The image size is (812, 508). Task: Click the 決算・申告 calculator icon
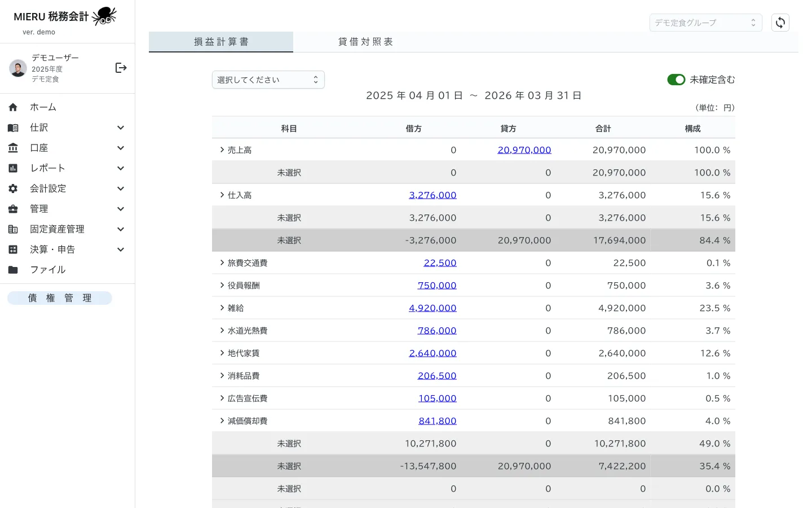pos(13,249)
